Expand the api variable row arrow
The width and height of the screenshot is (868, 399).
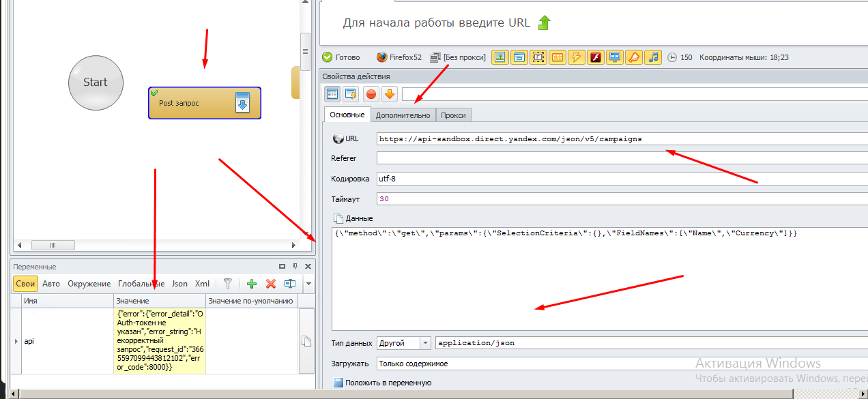point(16,340)
